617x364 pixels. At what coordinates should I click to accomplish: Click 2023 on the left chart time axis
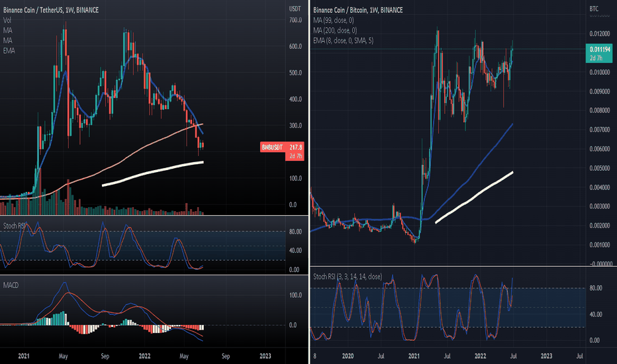(265, 356)
